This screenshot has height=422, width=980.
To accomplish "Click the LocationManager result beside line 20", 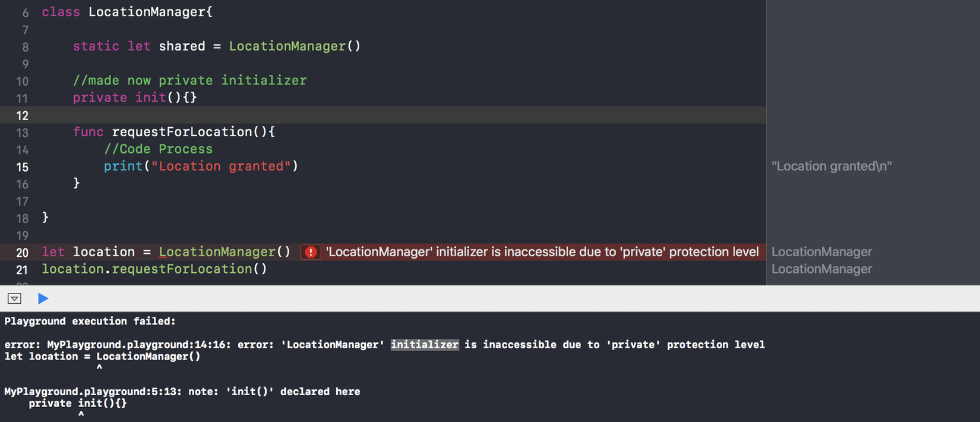I will [821, 252].
